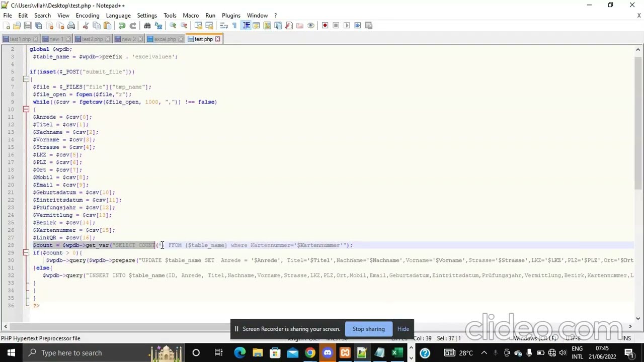Click the Print toolbar icon
Viewport: 644px width, 362px height.
coord(71,26)
